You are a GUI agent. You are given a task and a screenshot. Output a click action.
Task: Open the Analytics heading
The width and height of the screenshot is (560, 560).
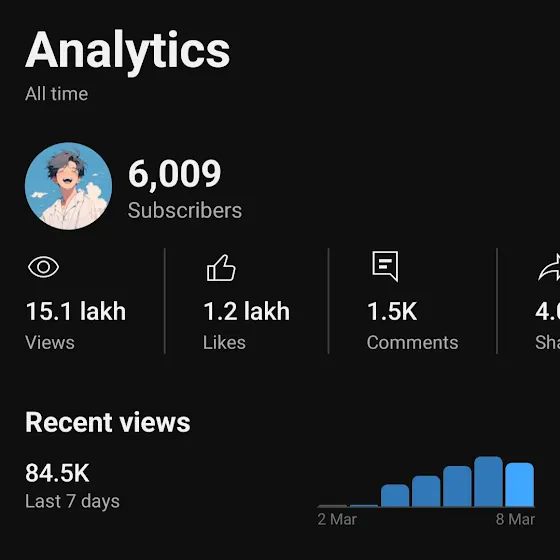pos(128,50)
